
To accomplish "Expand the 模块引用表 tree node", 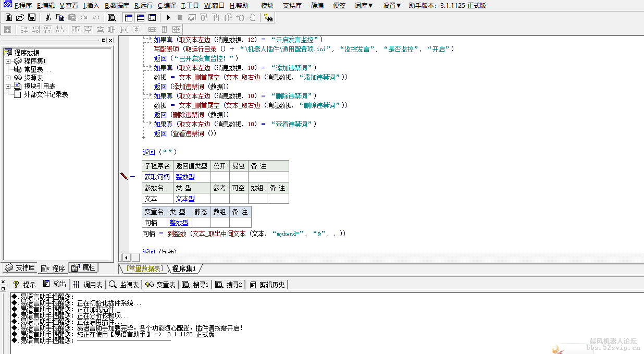I will 8,86.
